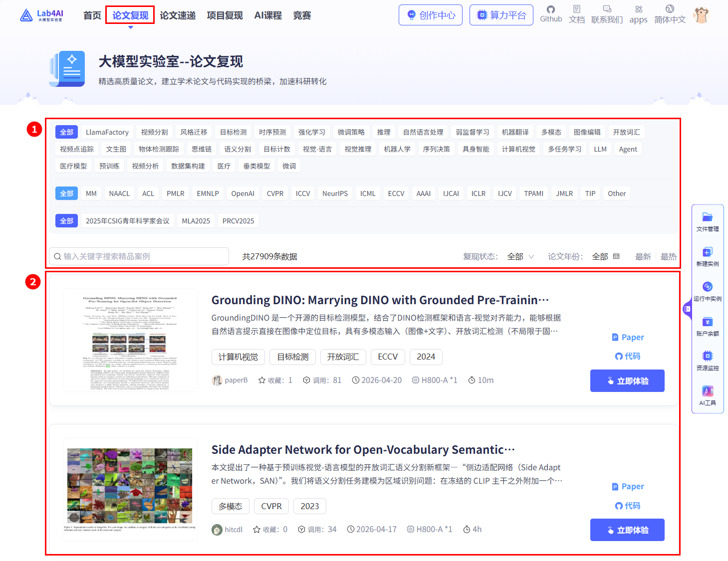Screen dimensions: 728x561
Task: Open the Grounding DINO paper title
Action: tap(380, 300)
